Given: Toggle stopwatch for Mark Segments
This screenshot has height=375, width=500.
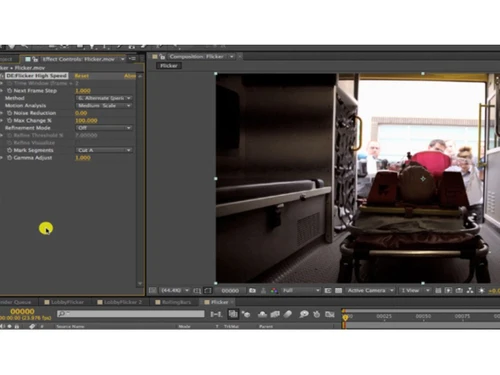Looking at the screenshot, I should pos(9,150).
